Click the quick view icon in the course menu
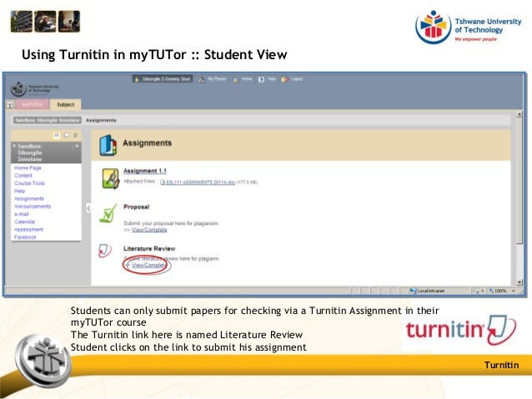The height and width of the screenshot is (399, 532). pyautogui.click(x=67, y=135)
